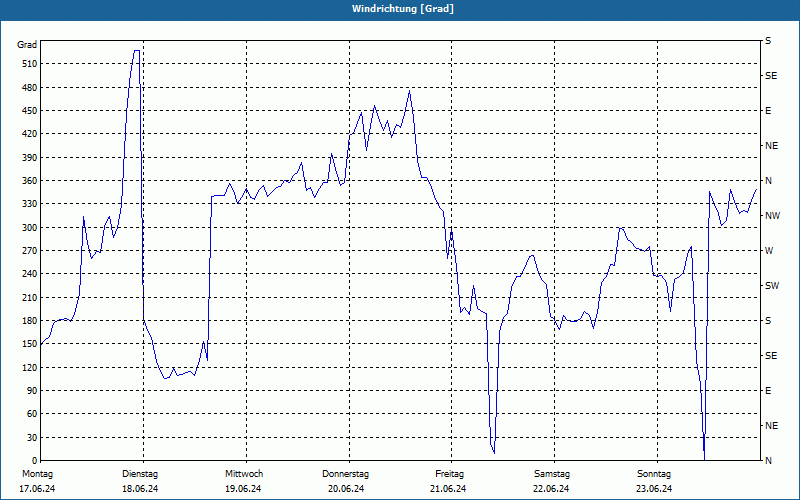Click the 'Donnerstag' day label
The height and width of the screenshot is (500, 800).
tap(345, 474)
